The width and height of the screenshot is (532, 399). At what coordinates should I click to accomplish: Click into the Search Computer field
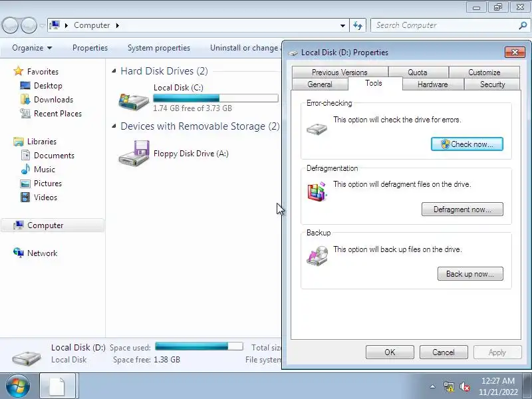tap(446, 25)
